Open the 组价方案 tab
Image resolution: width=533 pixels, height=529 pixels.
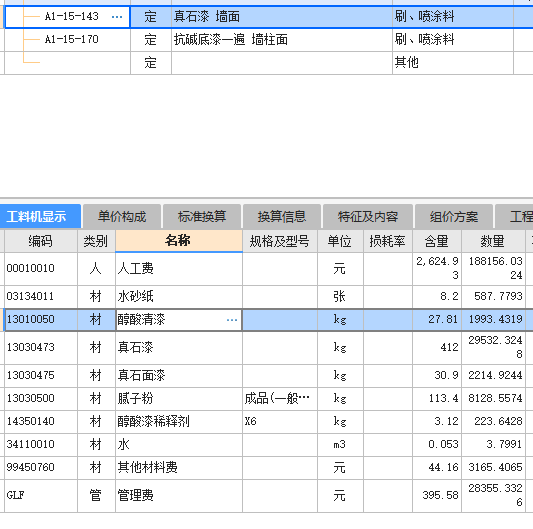click(454, 216)
